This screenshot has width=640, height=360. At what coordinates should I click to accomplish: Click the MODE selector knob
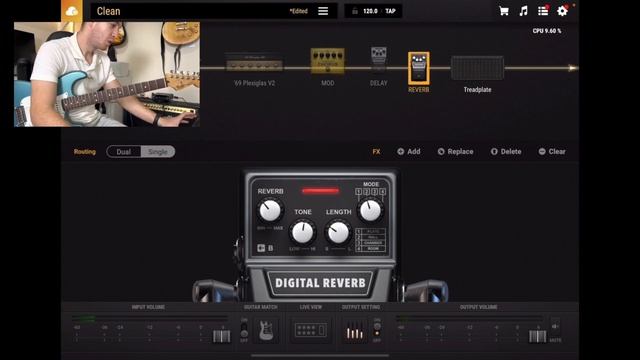[370, 210]
